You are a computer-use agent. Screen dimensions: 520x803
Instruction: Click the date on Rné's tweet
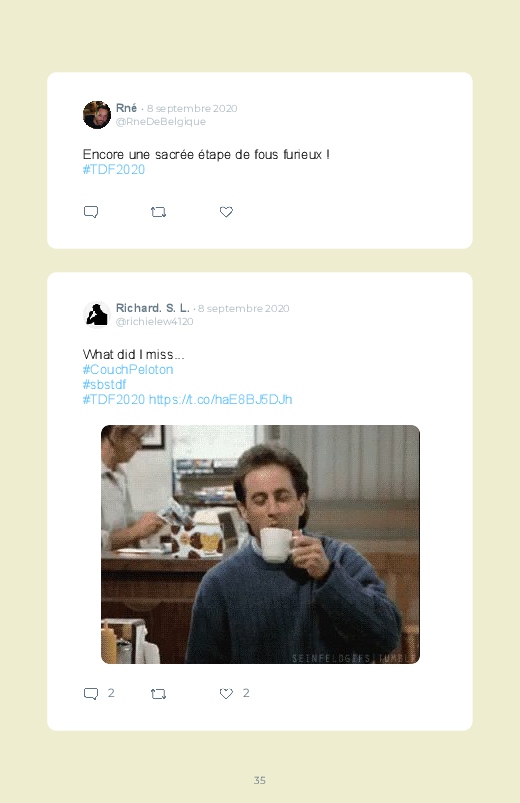coord(192,109)
